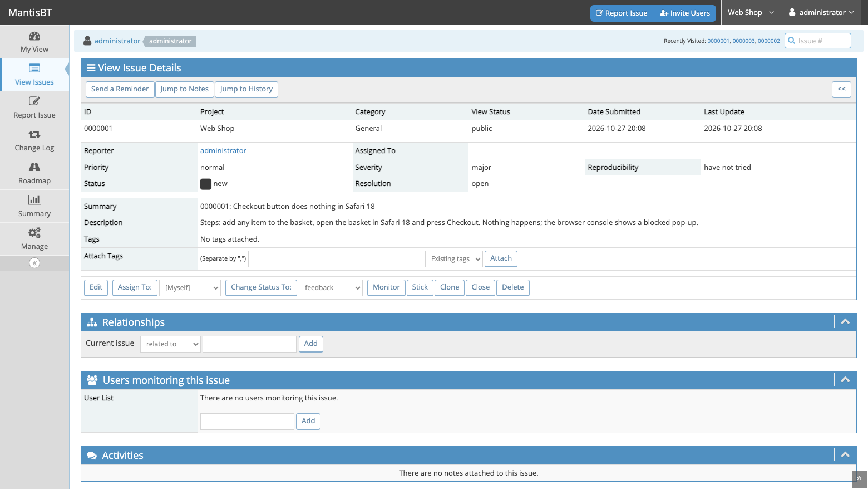Open the Report Issue sidebar icon
Viewport: 868px width, 489px height.
point(34,101)
